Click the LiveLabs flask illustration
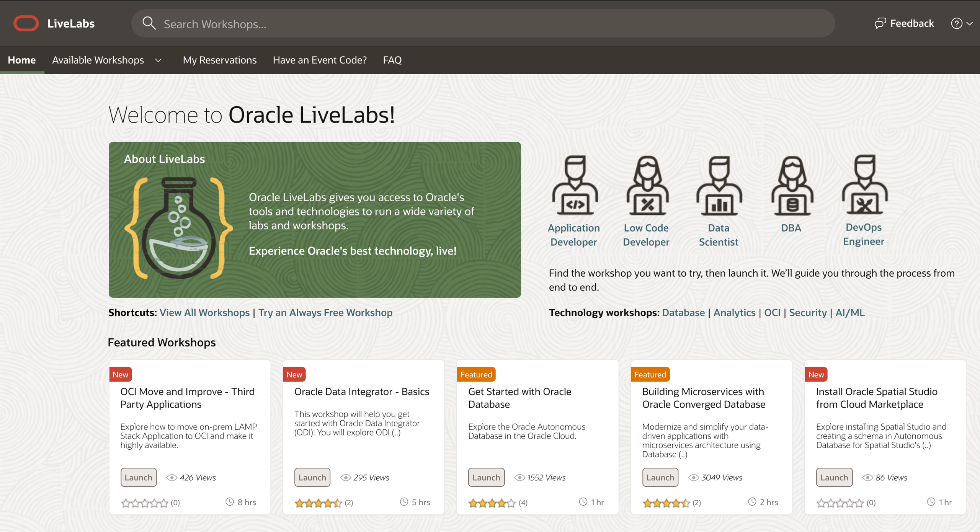Screen dimensions: 980x532 coord(178,228)
